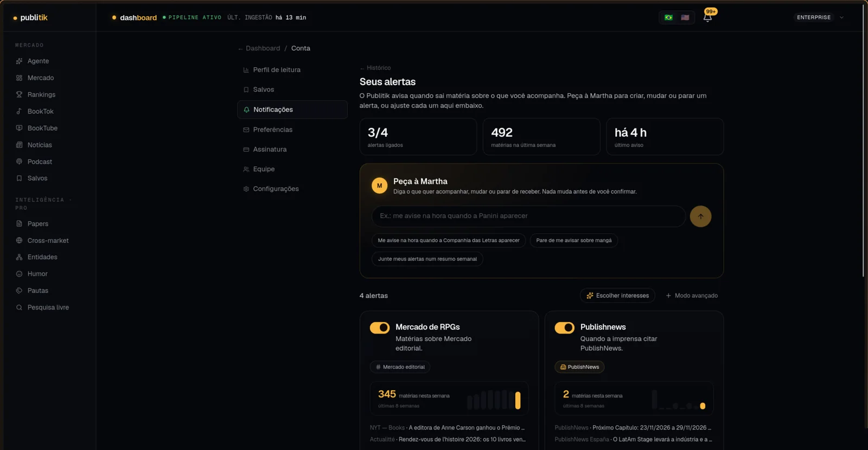
Task: Open the BookTube icon in the sidebar
Action: (x=19, y=128)
